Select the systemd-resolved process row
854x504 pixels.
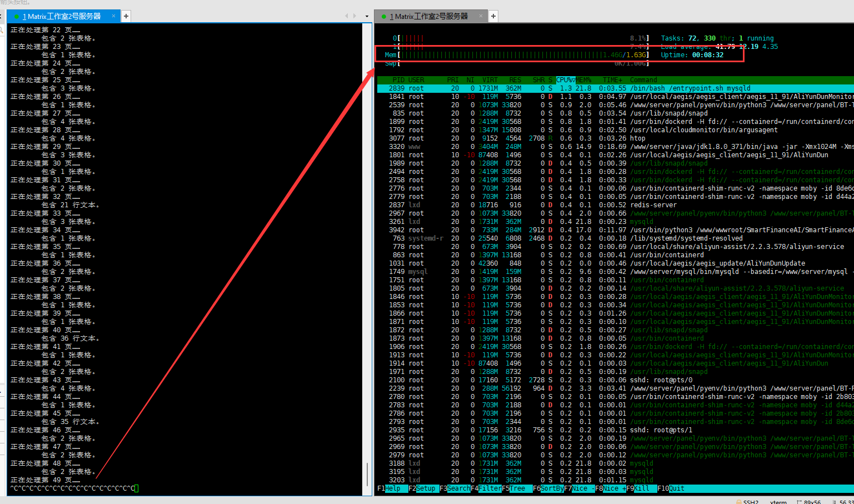pyautogui.click(x=615, y=238)
